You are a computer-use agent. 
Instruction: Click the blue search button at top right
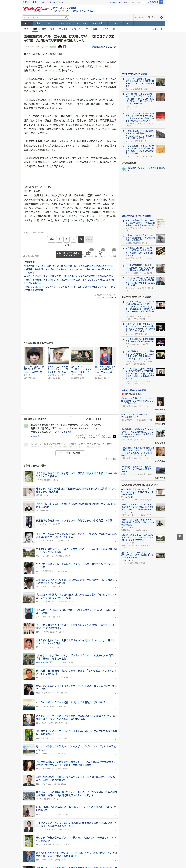161,2
